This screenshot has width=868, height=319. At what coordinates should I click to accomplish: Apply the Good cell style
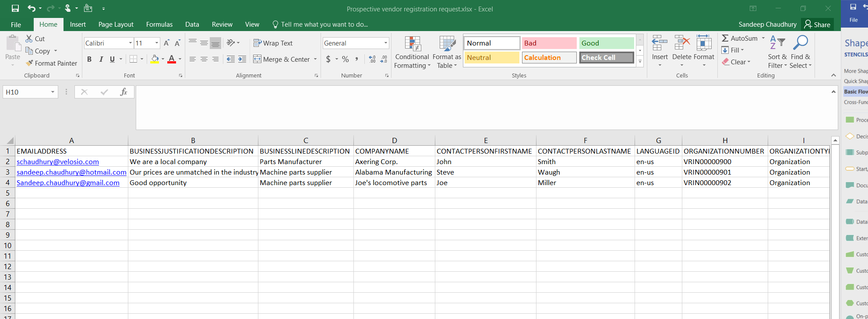coord(607,43)
